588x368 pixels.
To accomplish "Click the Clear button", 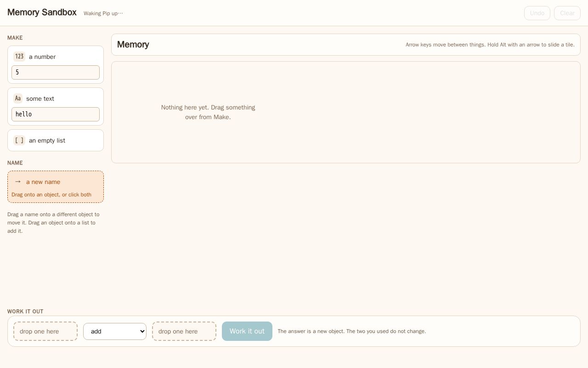I will tap(567, 13).
